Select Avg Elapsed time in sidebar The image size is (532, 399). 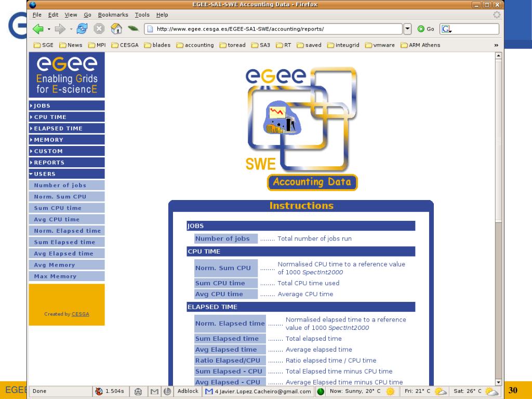click(67, 254)
